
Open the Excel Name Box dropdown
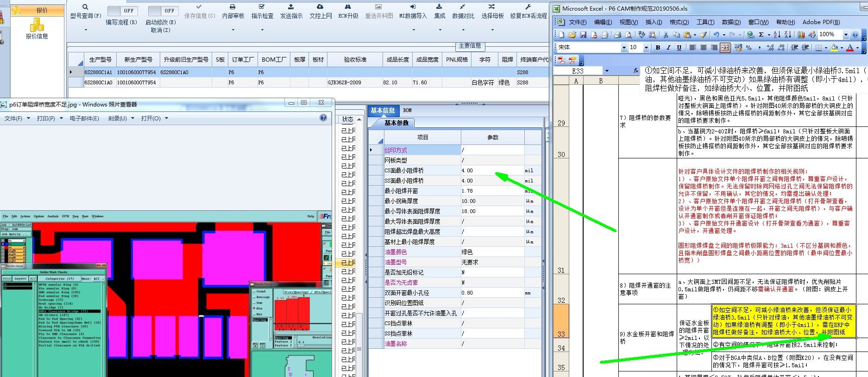[607, 71]
